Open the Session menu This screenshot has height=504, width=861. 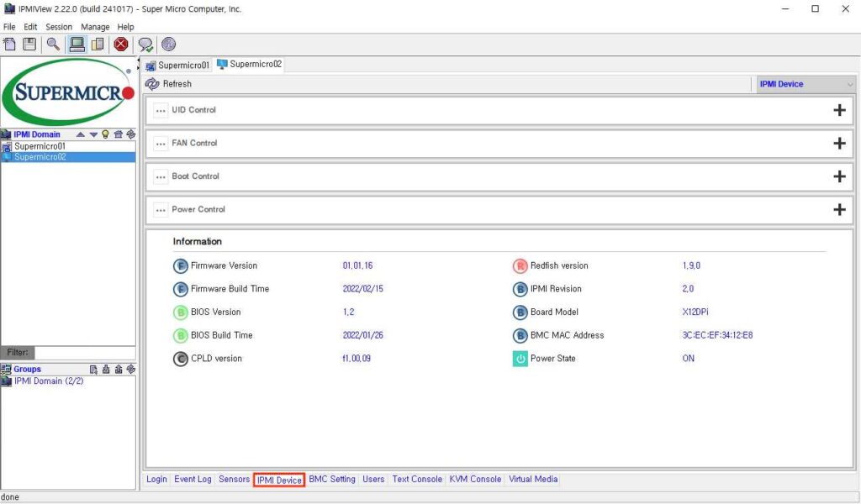(x=59, y=26)
